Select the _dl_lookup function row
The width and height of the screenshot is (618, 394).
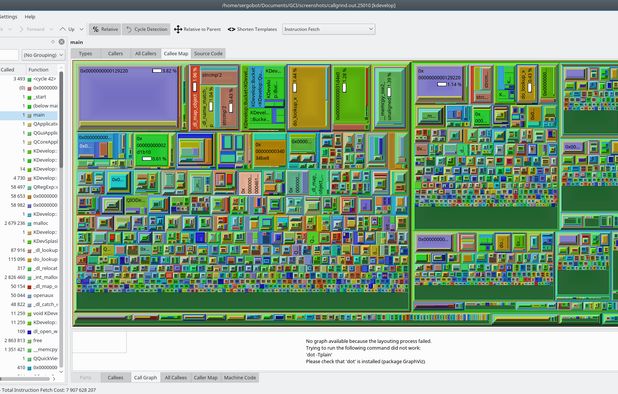point(29,250)
